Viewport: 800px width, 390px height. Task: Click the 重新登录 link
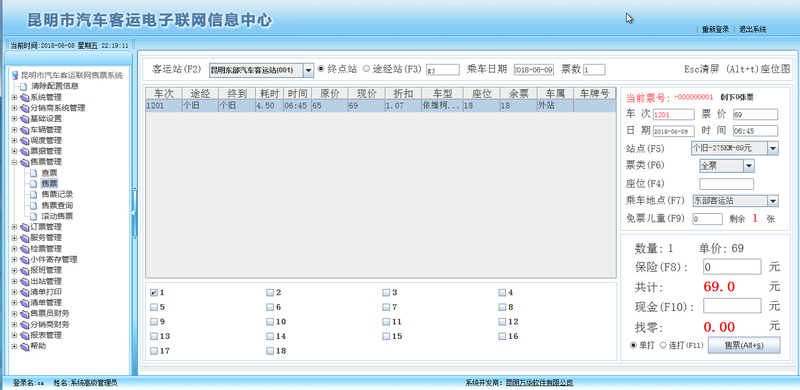click(x=715, y=30)
